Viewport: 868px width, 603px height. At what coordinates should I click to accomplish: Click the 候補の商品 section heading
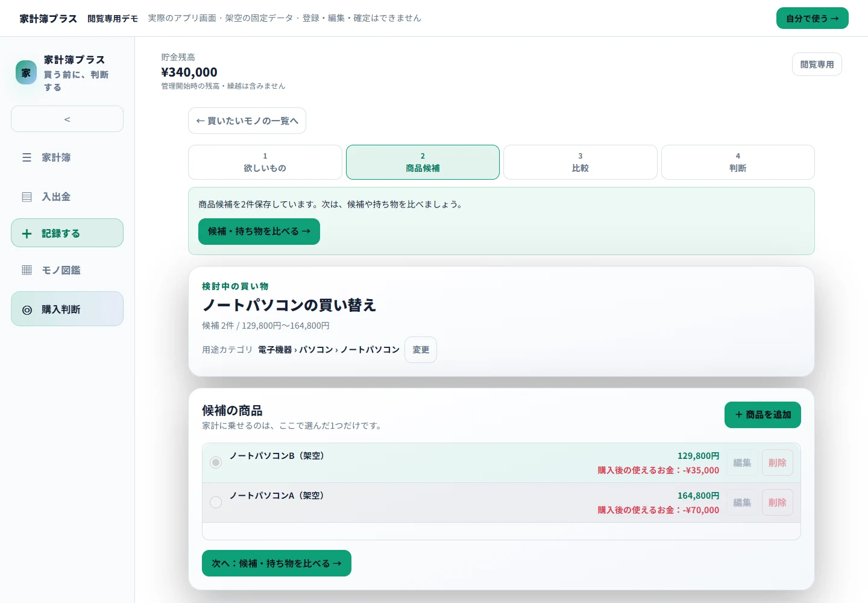click(x=232, y=411)
